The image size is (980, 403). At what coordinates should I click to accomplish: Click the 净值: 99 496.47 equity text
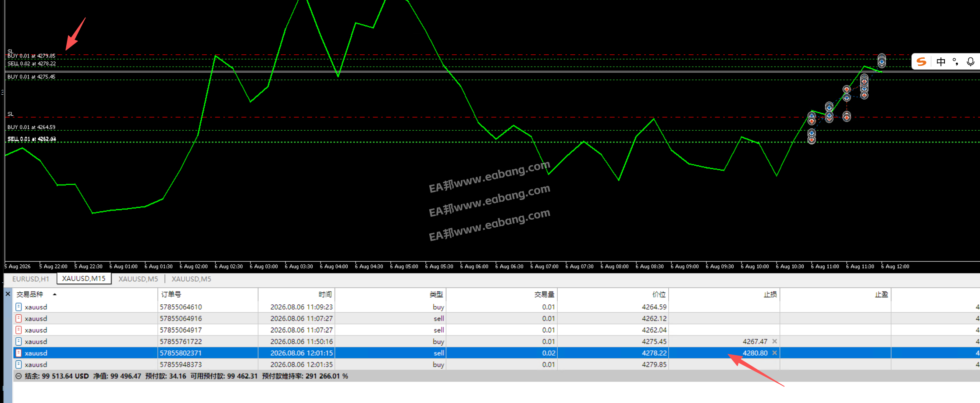coord(117,376)
